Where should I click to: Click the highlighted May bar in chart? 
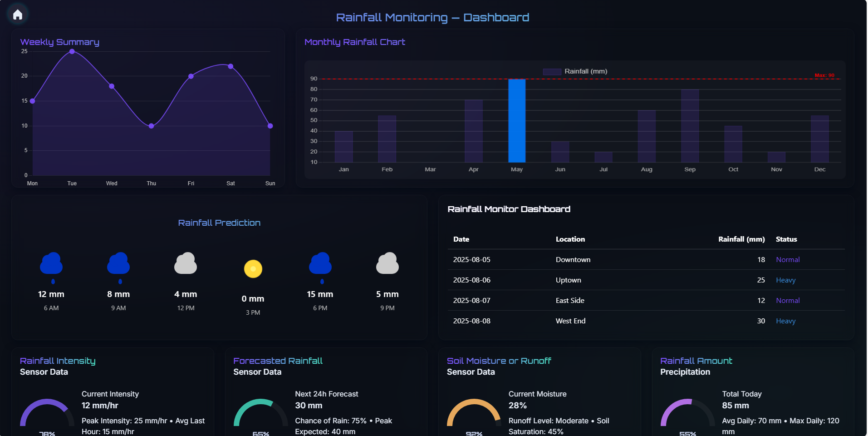(517, 120)
